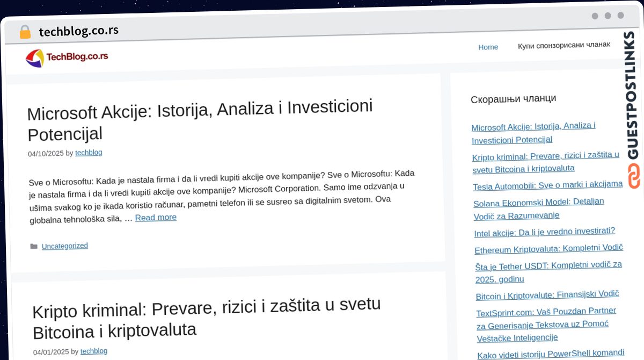This screenshot has height=360, width=644.
Task: Open the Kripto kriminal article headline
Action: coord(207,317)
